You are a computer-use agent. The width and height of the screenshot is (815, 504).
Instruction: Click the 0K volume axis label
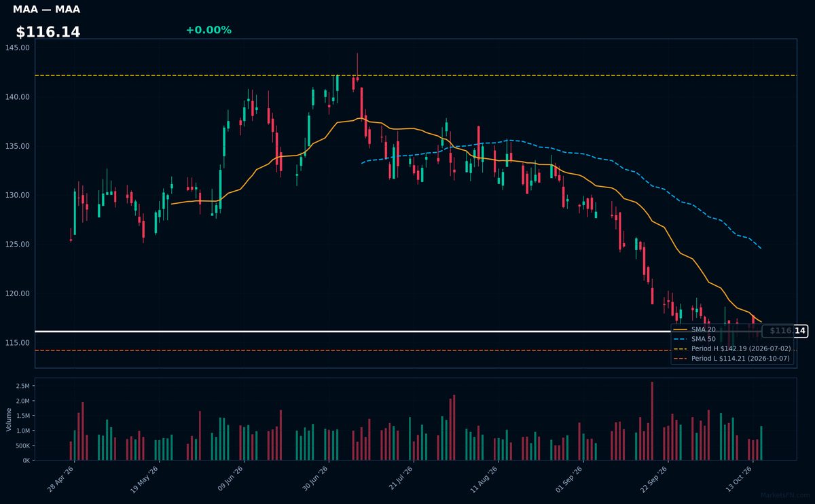pos(26,461)
